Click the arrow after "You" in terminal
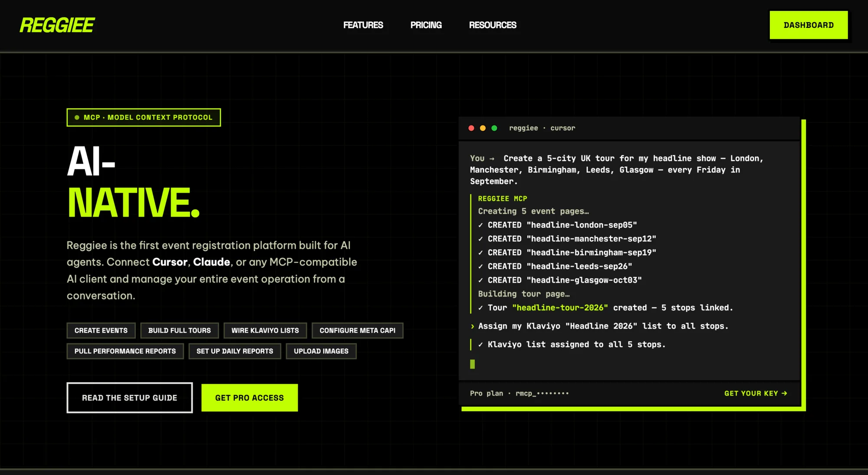Image resolution: width=868 pixels, height=475 pixels. pos(492,159)
